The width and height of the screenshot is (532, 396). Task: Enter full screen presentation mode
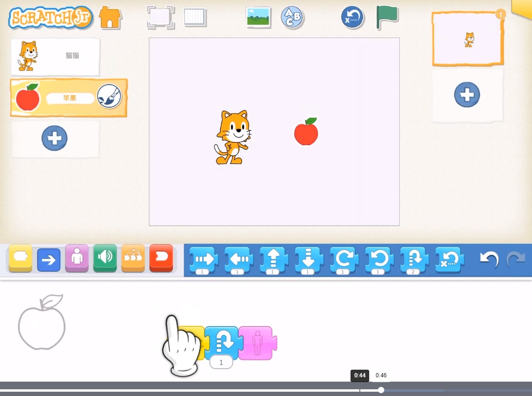(160, 17)
